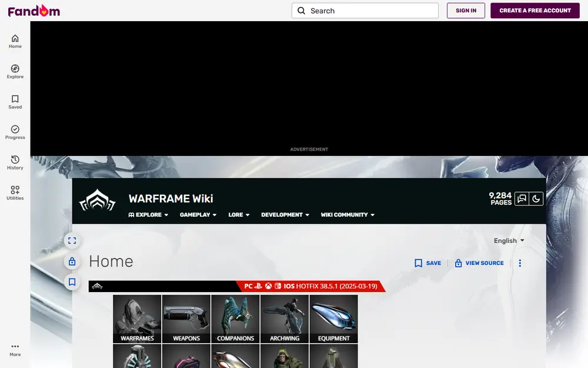
Task: Expand the WIKI COMMUNITY menu
Action: click(348, 215)
